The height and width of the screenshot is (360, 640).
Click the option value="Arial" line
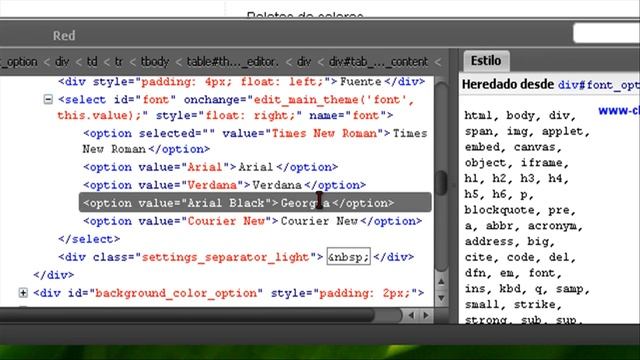pyautogui.click(x=211, y=167)
